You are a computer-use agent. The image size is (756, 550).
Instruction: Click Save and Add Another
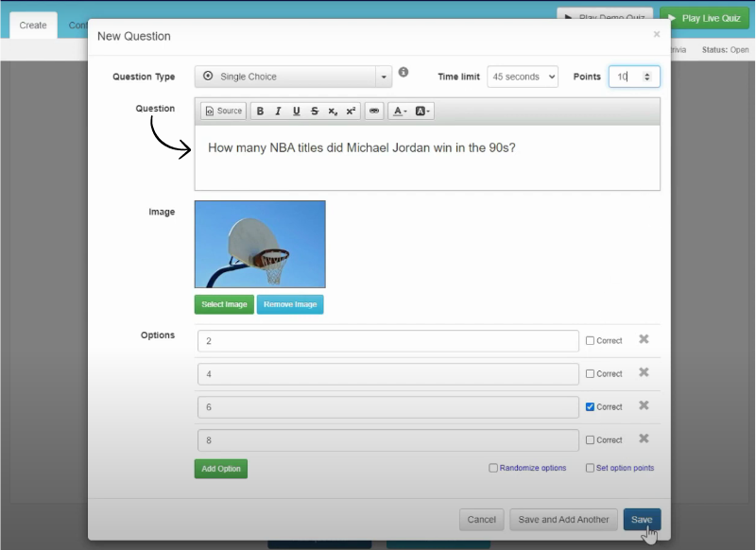click(563, 520)
